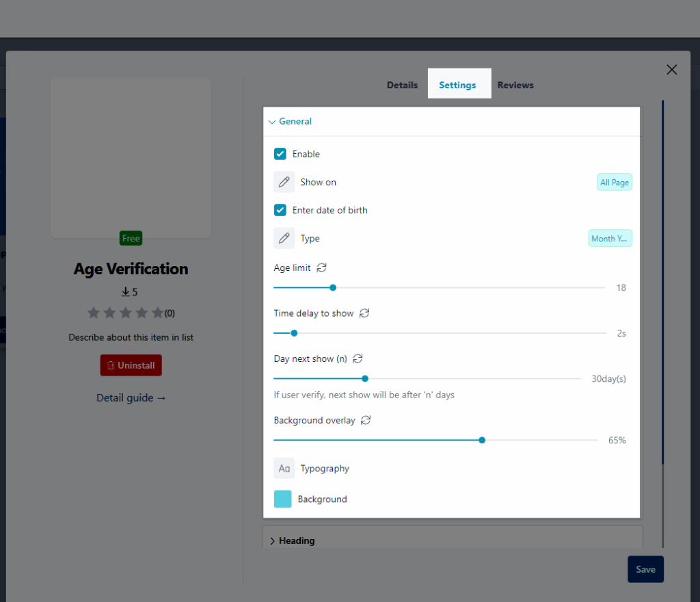Click the first rating star
This screenshot has height=602, width=700.
(93, 313)
